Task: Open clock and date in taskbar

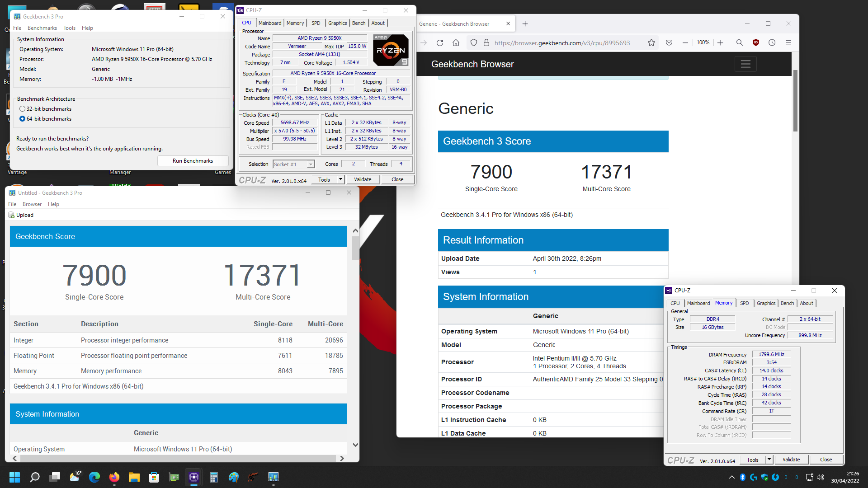Action: pyautogui.click(x=845, y=477)
